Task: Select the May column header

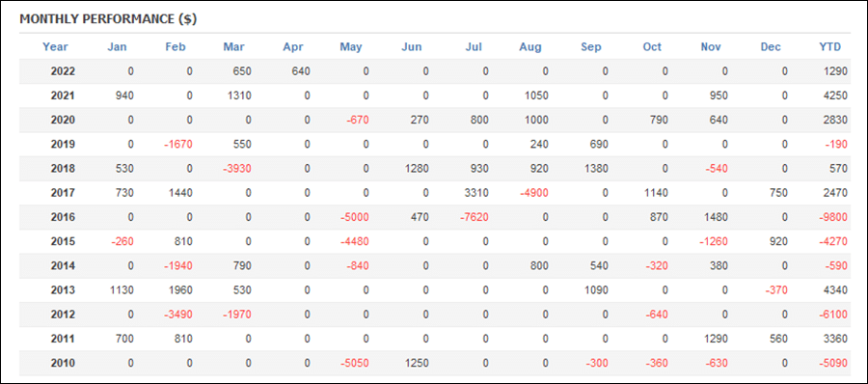Action: tap(351, 47)
